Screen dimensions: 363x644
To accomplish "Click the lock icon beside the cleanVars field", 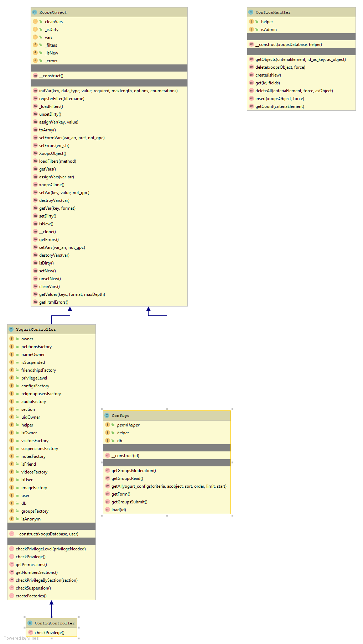I will [x=41, y=21].
